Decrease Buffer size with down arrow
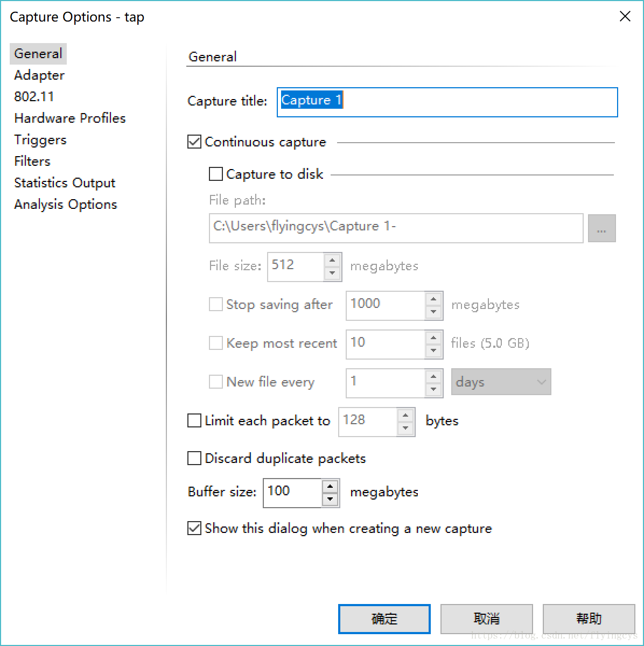This screenshot has height=646, width=644. [x=330, y=500]
